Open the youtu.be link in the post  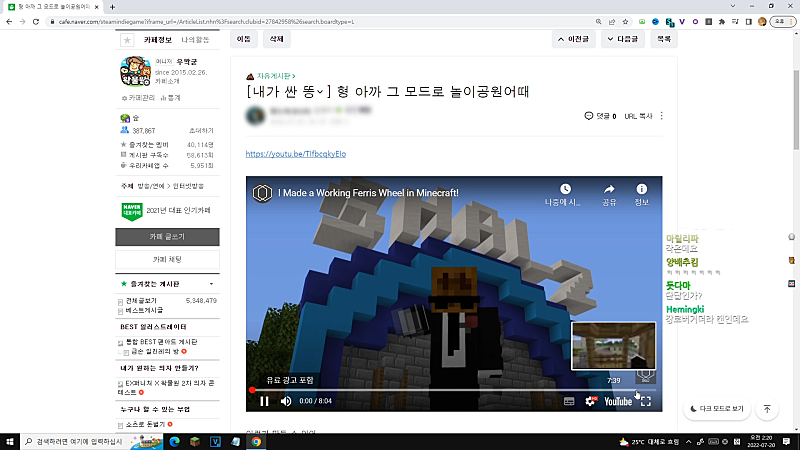click(x=295, y=154)
